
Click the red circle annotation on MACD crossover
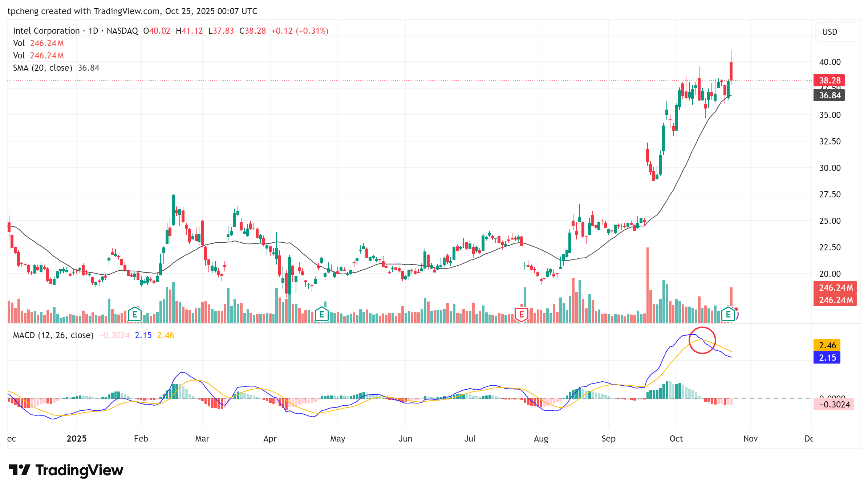(702, 340)
